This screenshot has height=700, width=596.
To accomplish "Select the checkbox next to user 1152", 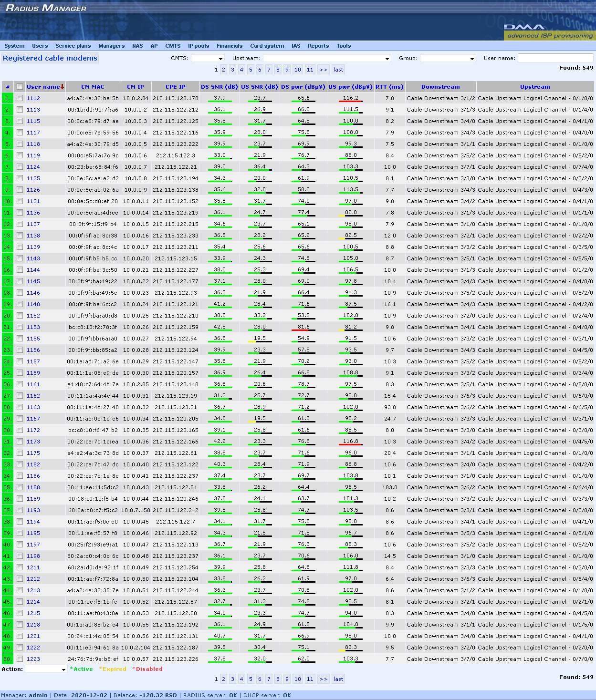I will [x=20, y=316].
